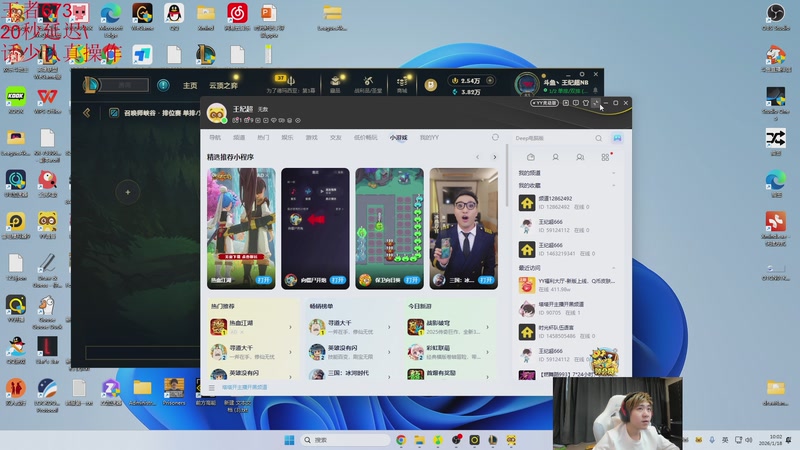Open the 交友 tab
This screenshot has width=800, height=450.
click(x=335, y=138)
